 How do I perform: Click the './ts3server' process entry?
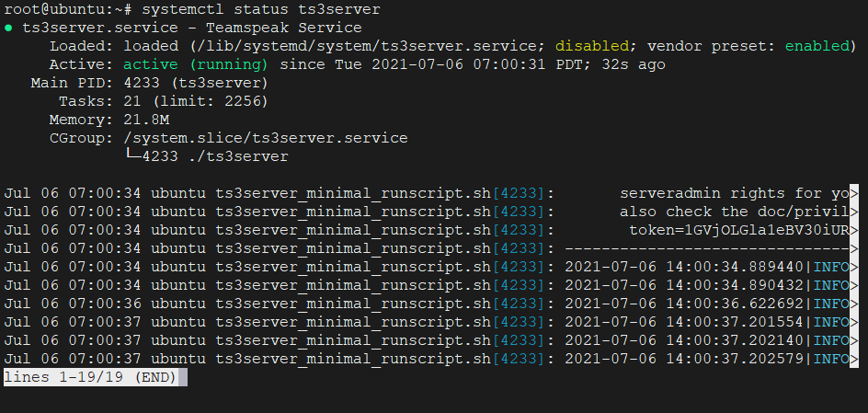(x=237, y=156)
